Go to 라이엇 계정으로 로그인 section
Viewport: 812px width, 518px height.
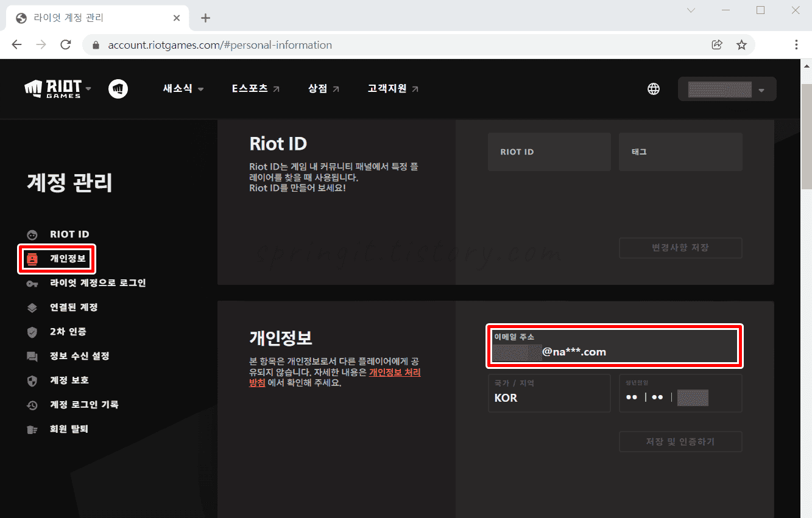98,283
